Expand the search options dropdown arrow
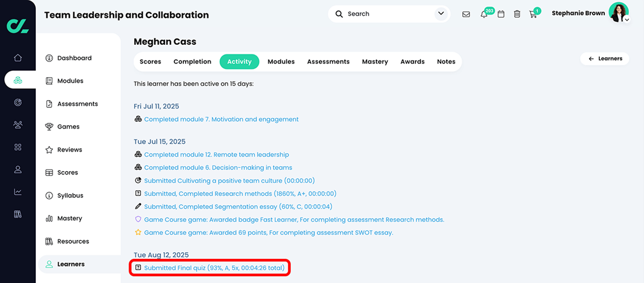 (x=441, y=13)
